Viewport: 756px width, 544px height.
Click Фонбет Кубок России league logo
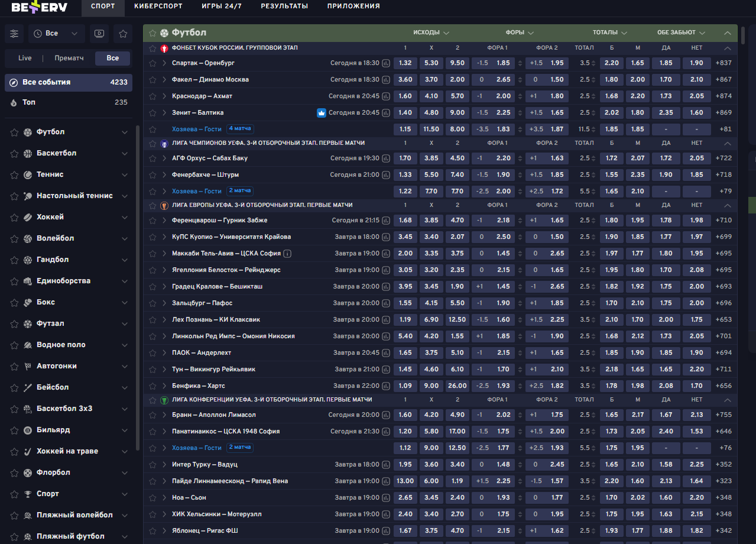164,48
